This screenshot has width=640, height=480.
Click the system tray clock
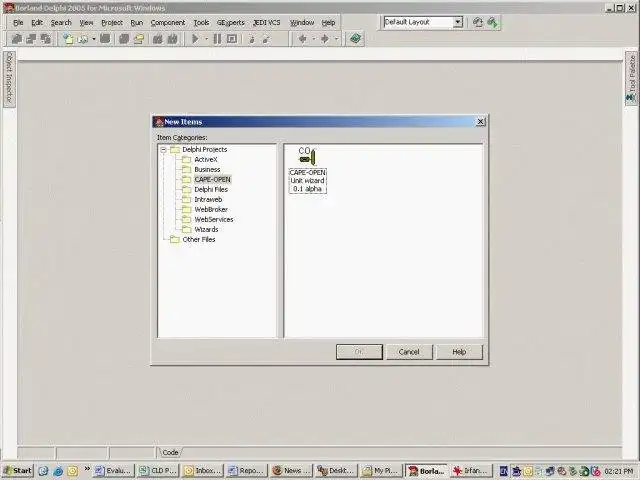click(618, 471)
